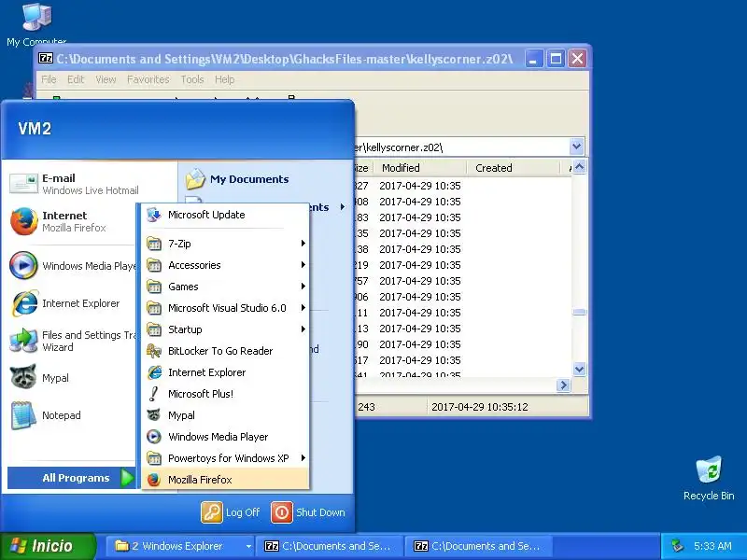Click 7-Zip list scroll up arrow
Viewport: 747px width, 560px height.
pos(579,167)
